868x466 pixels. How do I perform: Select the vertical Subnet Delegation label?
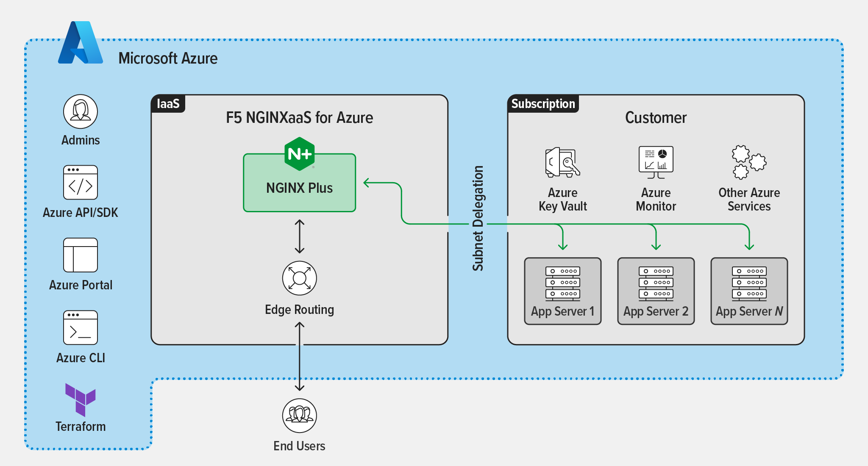tap(478, 218)
